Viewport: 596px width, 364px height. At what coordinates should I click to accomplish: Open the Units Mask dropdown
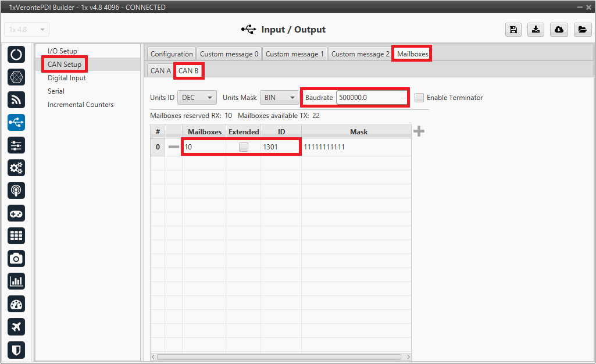[x=279, y=98]
